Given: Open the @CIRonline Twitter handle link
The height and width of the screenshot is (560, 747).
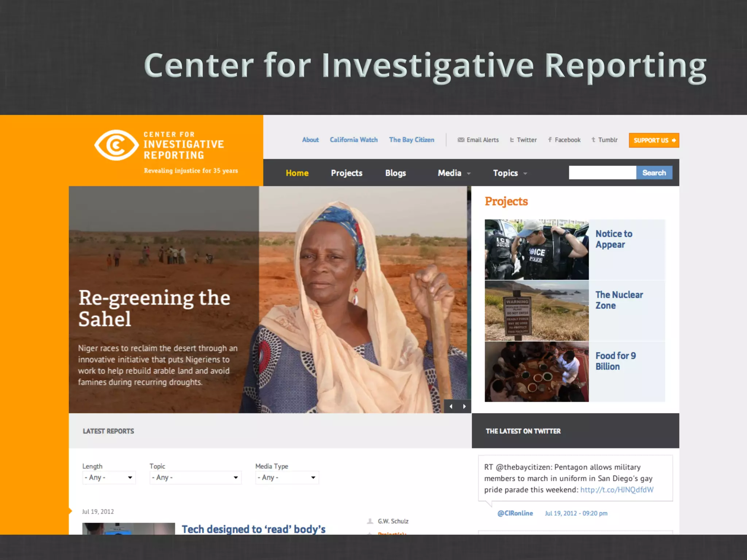Looking at the screenshot, I should pyautogui.click(x=515, y=513).
